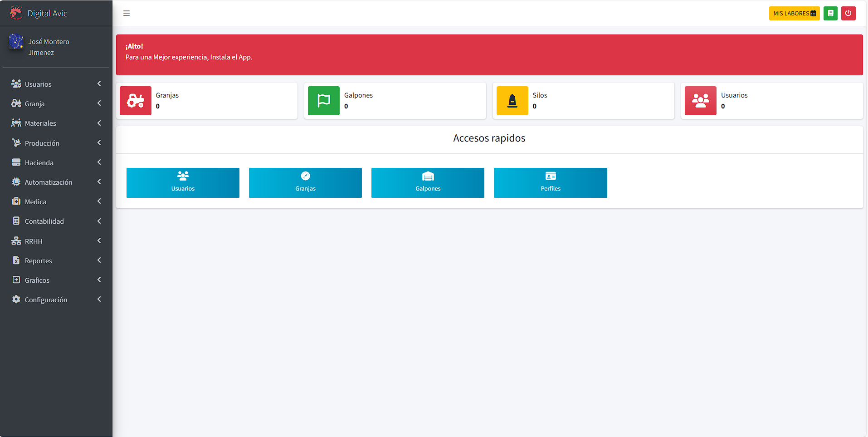The image size is (868, 437).
Task: Toggle the sidebar with the hamburger icon
Action: [127, 13]
